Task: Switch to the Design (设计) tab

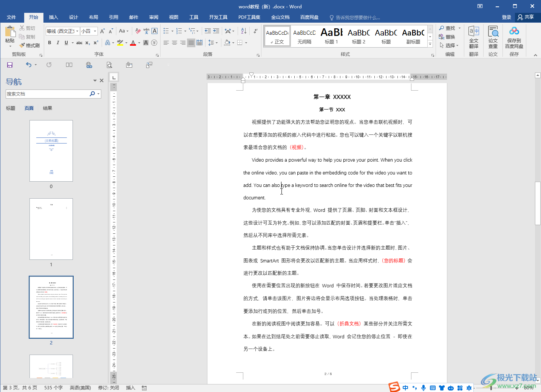Action: click(x=74, y=17)
